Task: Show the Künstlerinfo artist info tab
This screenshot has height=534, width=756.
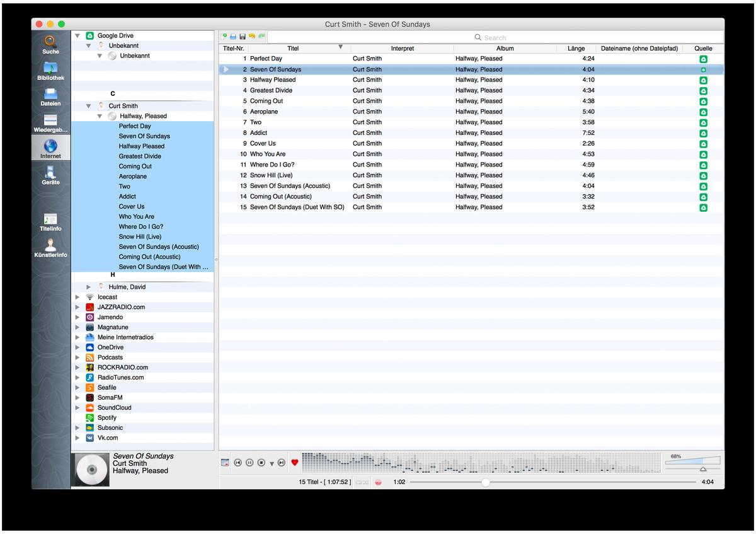Action: [50, 248]
